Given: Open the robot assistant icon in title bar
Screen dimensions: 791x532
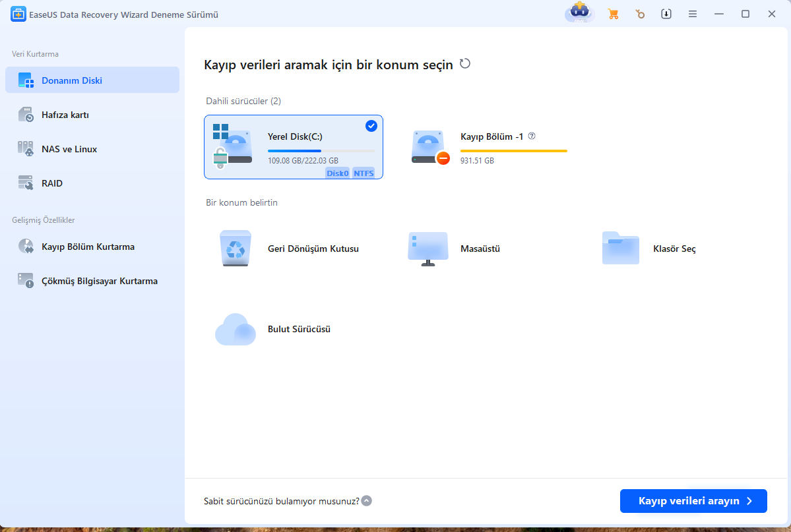Looking at the screenshot, I should click(580, 13).
